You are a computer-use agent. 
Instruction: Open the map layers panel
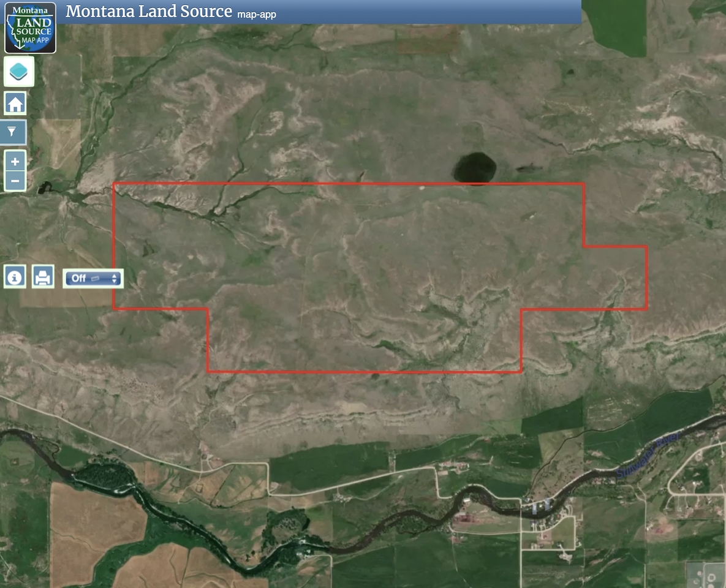click(x=19, y=72)
